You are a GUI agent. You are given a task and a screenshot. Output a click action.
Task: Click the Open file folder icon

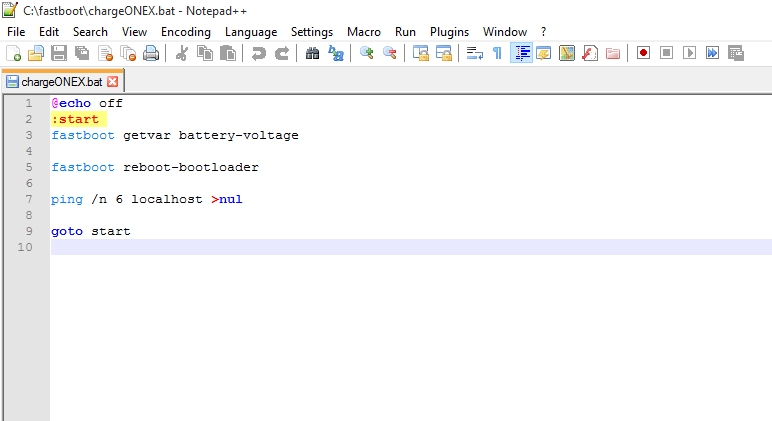[x=35, y=53]
